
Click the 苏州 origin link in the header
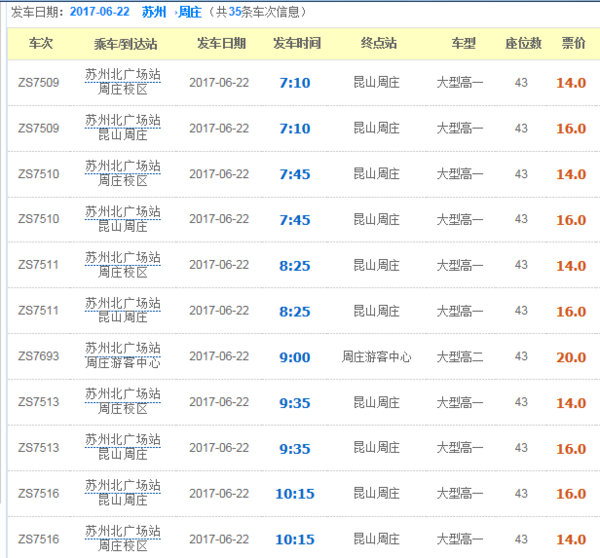tap(154, 12)
